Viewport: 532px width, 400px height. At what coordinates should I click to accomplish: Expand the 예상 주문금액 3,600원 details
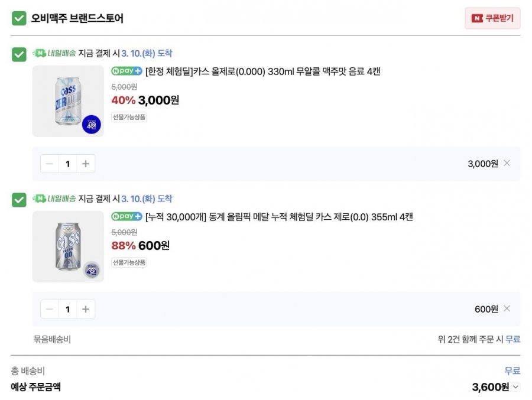click(x=516, y=388)
